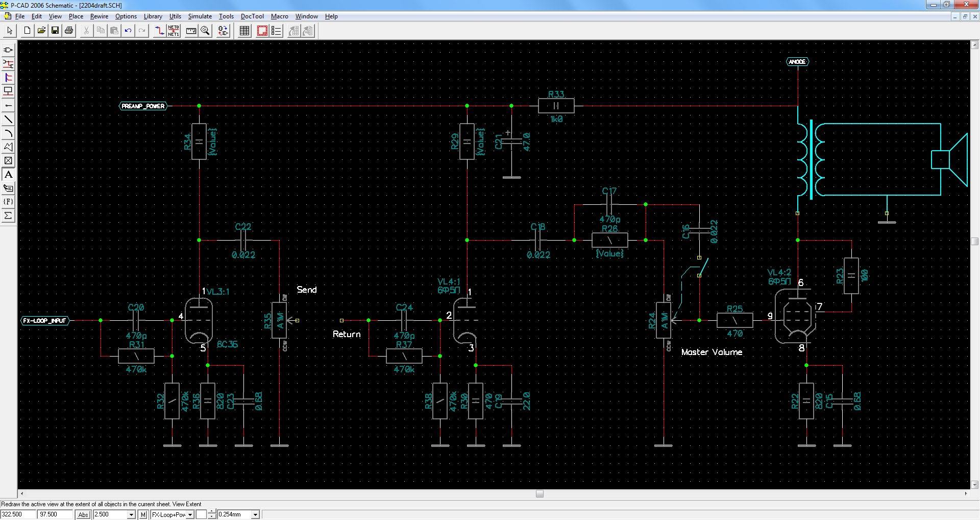Screen dimensions: 980x520
Task: Toggle the Abs coordinate mode button
Action: (83, 514)
